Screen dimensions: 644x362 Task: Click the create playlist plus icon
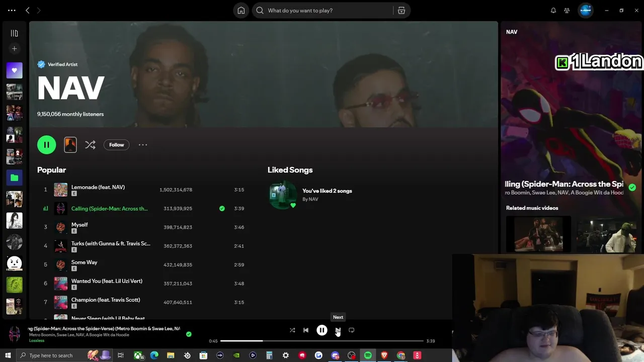[x=14, y=49]
